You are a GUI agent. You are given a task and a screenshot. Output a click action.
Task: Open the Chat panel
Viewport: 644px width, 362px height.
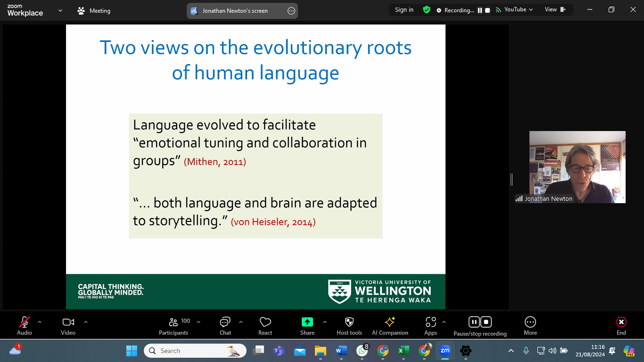click(225, 325)
